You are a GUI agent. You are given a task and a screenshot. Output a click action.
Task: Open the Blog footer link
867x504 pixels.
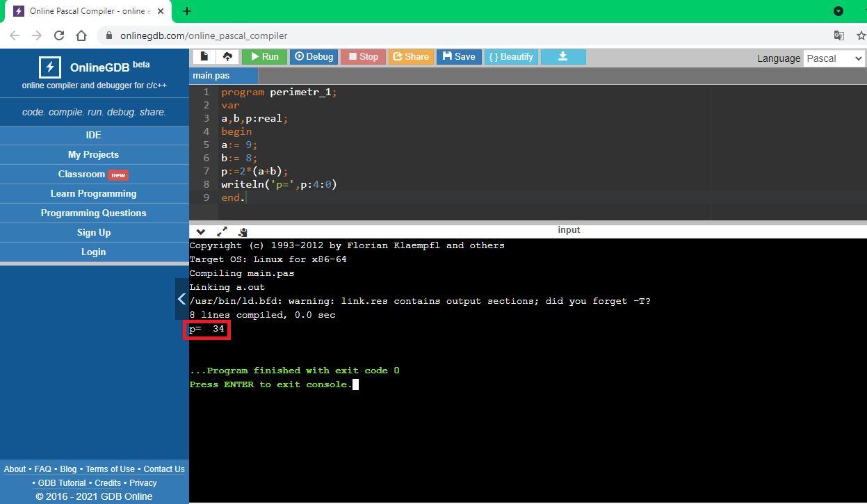coord(68,469)
